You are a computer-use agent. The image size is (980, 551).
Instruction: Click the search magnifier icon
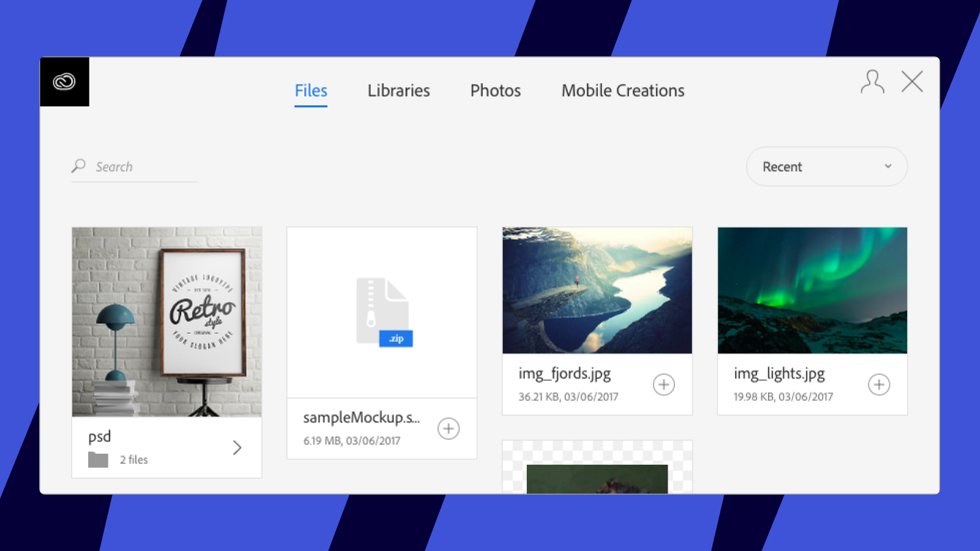point(78,166)
